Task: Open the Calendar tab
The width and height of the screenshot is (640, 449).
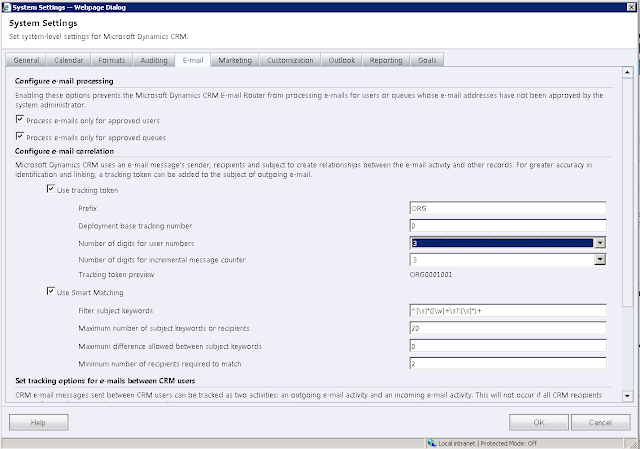Action: pyautogui.click(x=69, y=60)
